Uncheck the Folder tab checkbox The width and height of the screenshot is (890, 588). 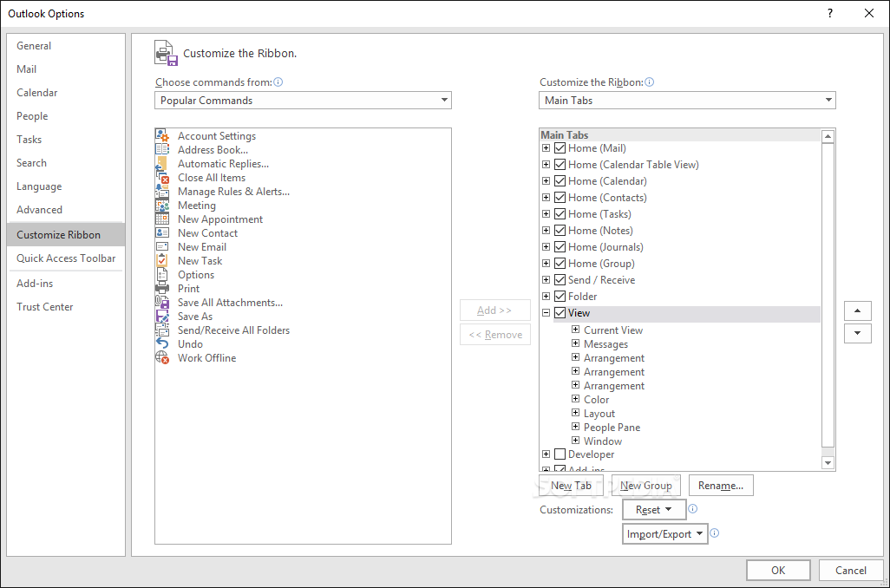560,297
